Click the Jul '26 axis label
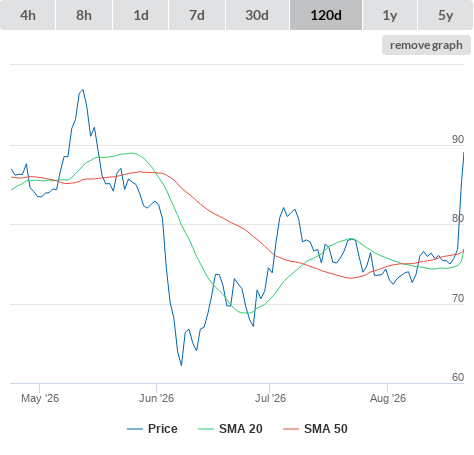 click(270, 398)
